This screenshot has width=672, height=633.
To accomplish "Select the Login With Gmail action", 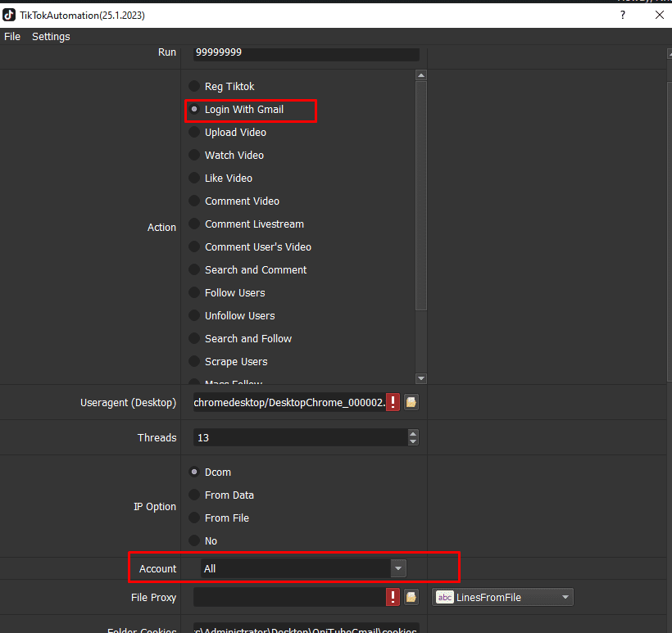I will [x=236, y=110].
